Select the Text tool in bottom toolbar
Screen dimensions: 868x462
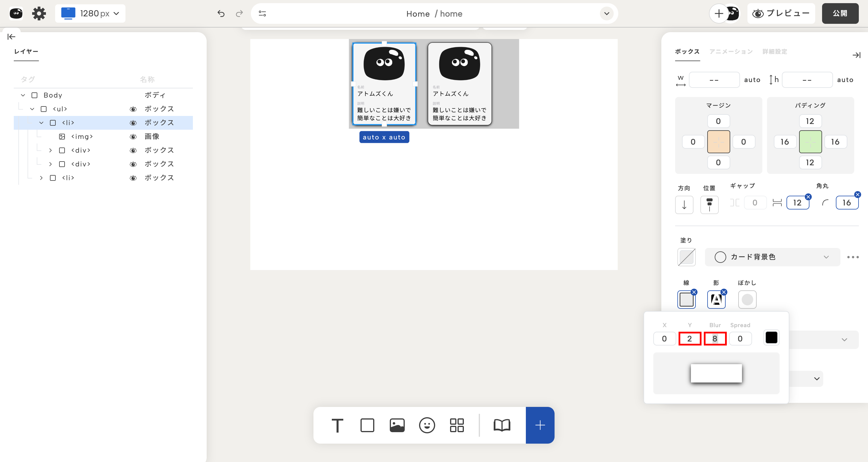pyautogui.click(x=337, y=425)
